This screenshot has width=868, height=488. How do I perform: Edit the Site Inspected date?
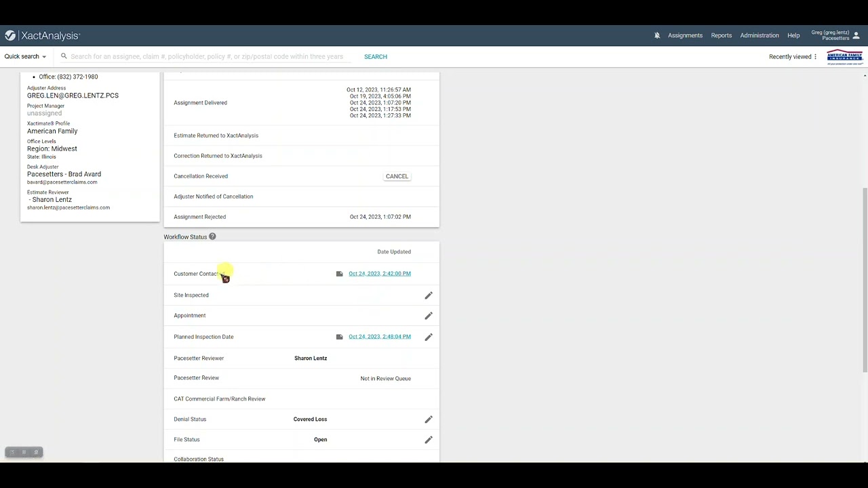click(429, 296)
